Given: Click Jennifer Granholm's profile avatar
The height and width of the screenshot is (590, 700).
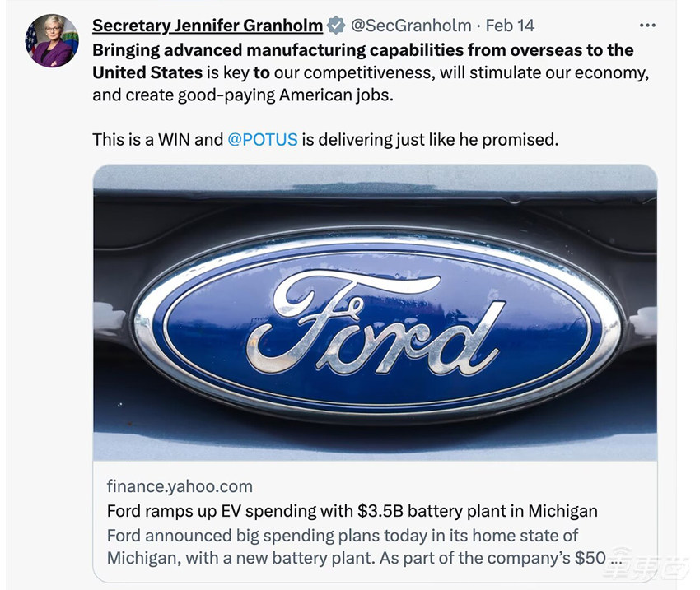Looking at the screenshot, I should [x=52, y=41].
